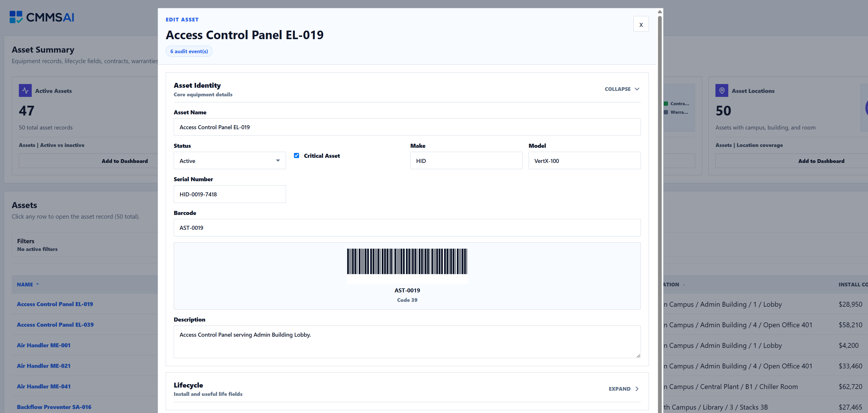Image resolution: width=868 pixels, height=413 pixels.
Task: Click the $28,950 install cost cell
Action: (851, 304)
